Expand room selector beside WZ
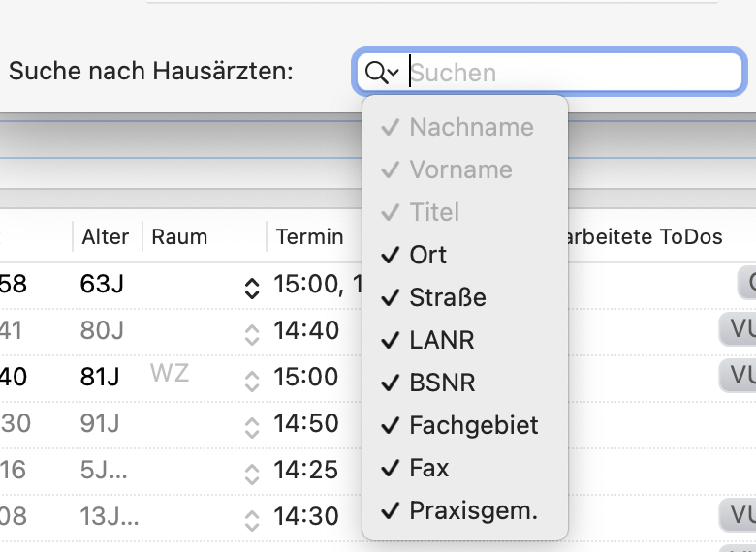 (252, 382)
